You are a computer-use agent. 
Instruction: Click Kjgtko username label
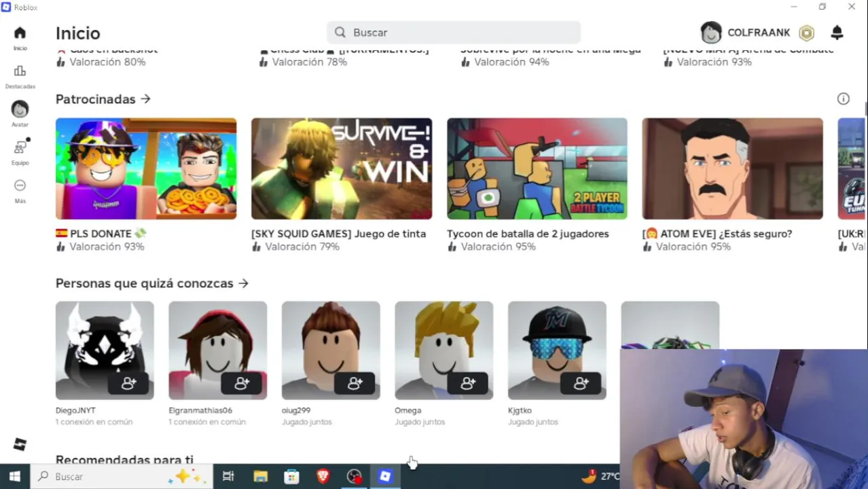[520, 410]
